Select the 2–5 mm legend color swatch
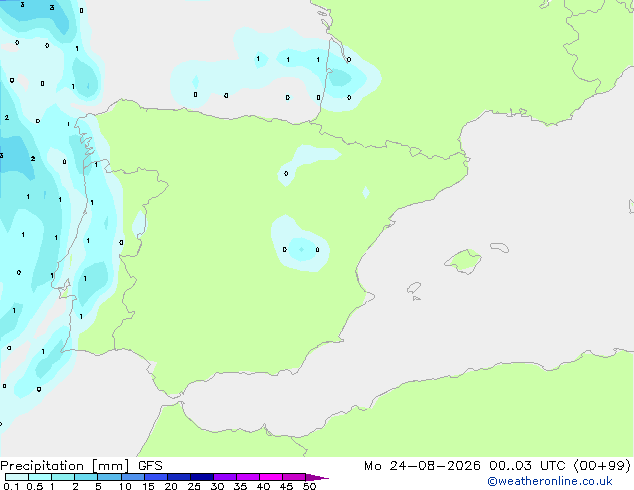Screen dimensions: 634x490 (86, 477)
